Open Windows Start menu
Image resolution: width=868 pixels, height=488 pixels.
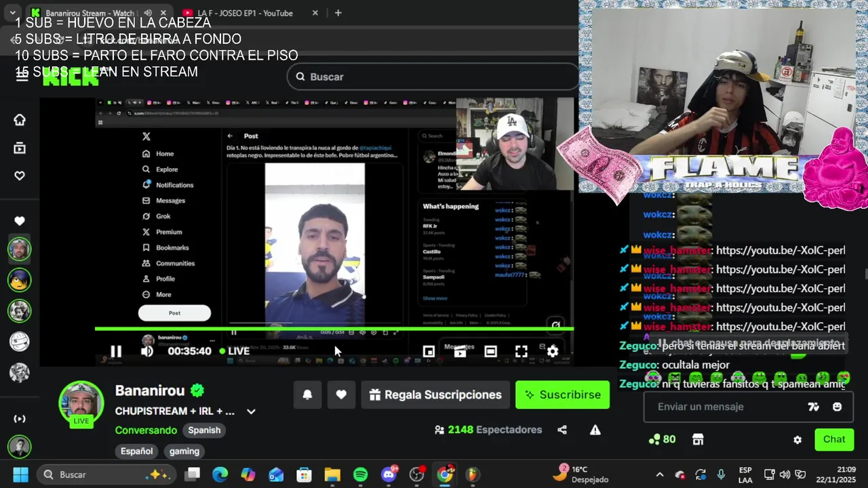[x=20, y=474]
